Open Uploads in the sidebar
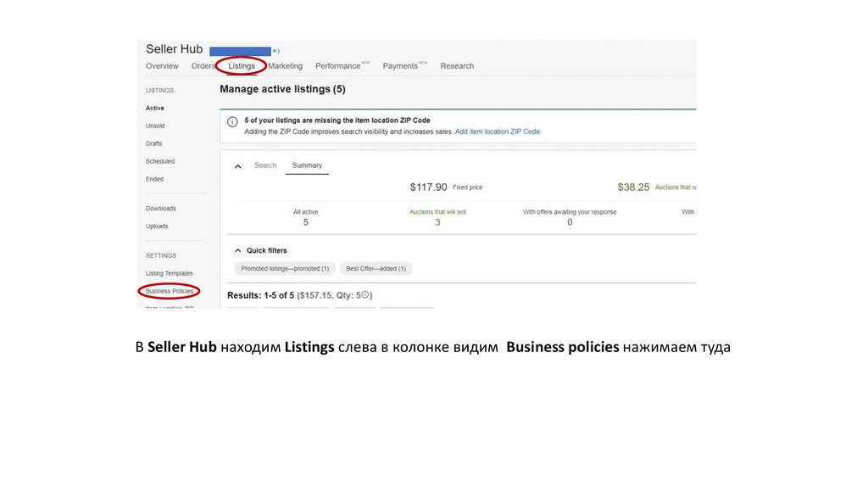 (157, 226)
